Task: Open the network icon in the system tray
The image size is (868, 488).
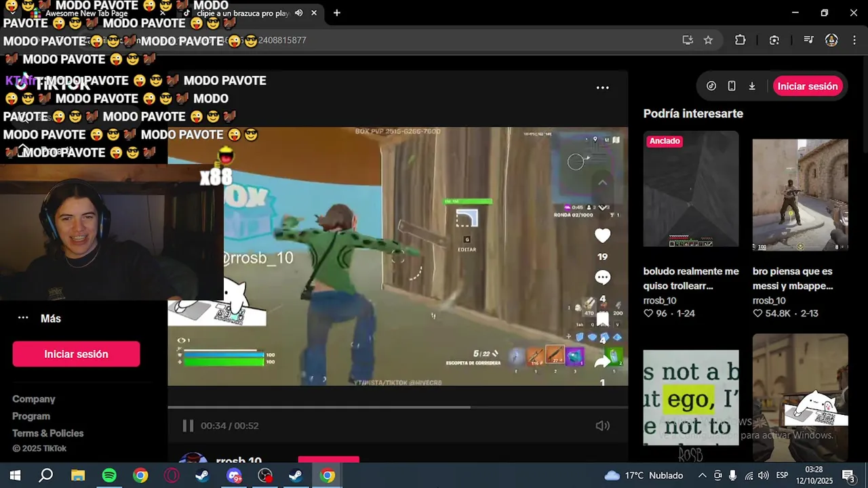Action: pos(749,475)
